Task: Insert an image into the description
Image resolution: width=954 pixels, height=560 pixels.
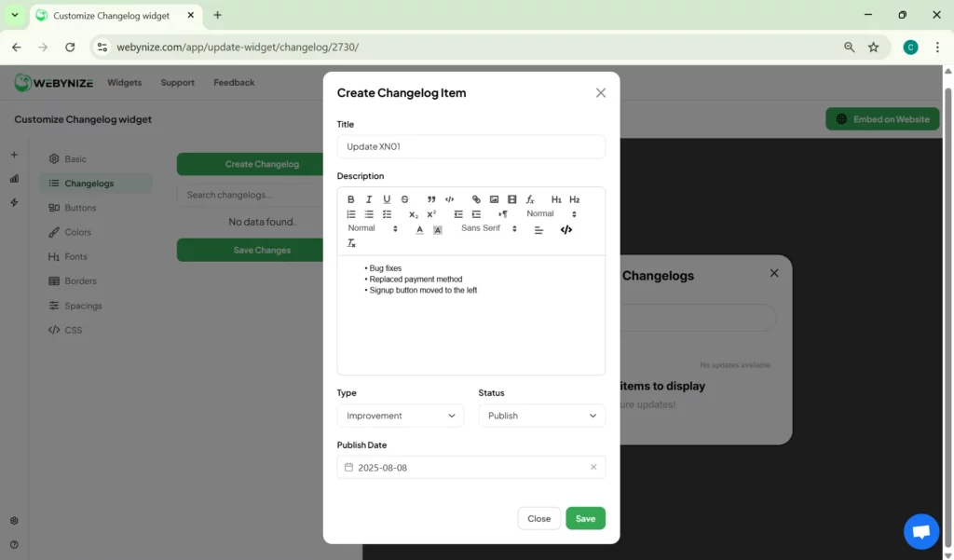Action: 494,199
